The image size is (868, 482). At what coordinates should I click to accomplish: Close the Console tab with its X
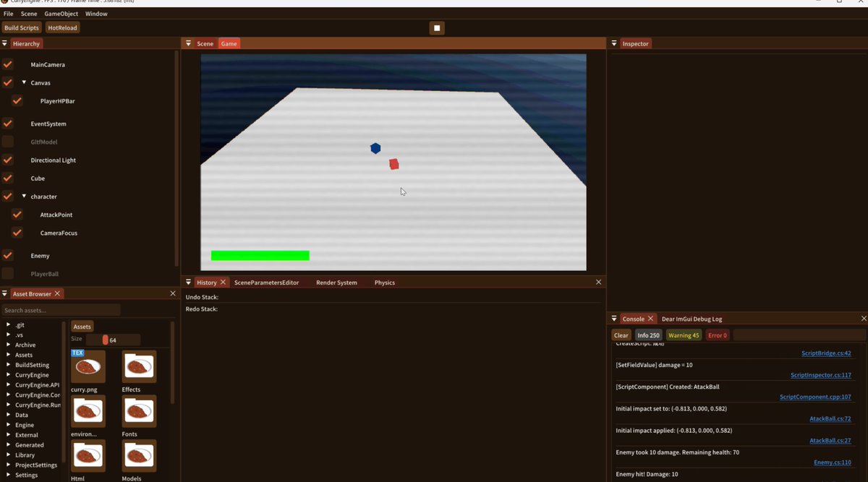point(650,319)
